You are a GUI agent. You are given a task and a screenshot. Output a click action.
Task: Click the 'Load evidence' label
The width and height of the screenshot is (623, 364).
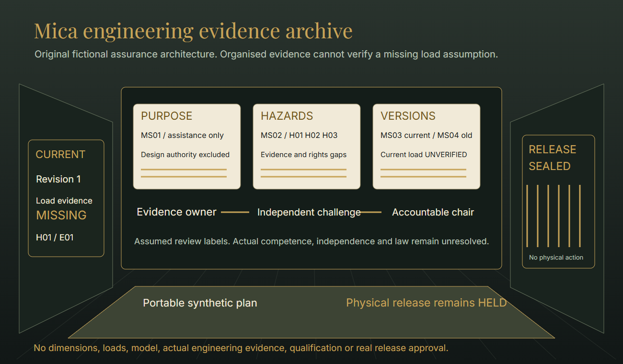[64, 201]
